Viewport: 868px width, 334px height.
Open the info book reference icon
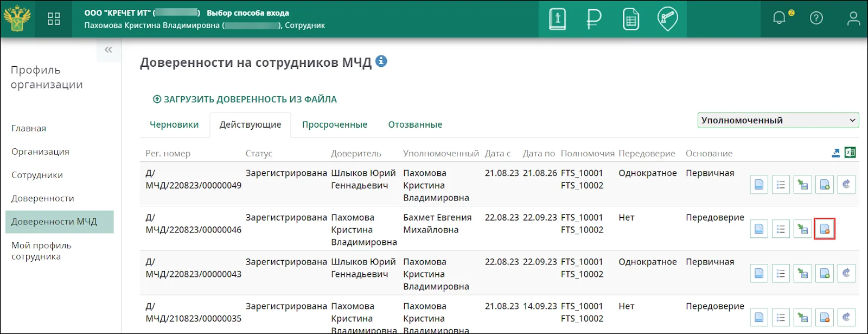(x=557, y=19)
